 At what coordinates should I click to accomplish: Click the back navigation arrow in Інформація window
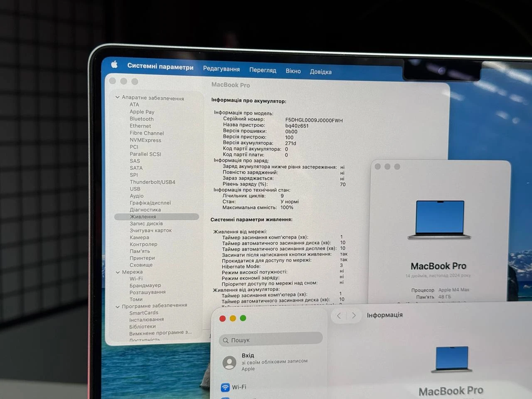(x=338, y=316)
